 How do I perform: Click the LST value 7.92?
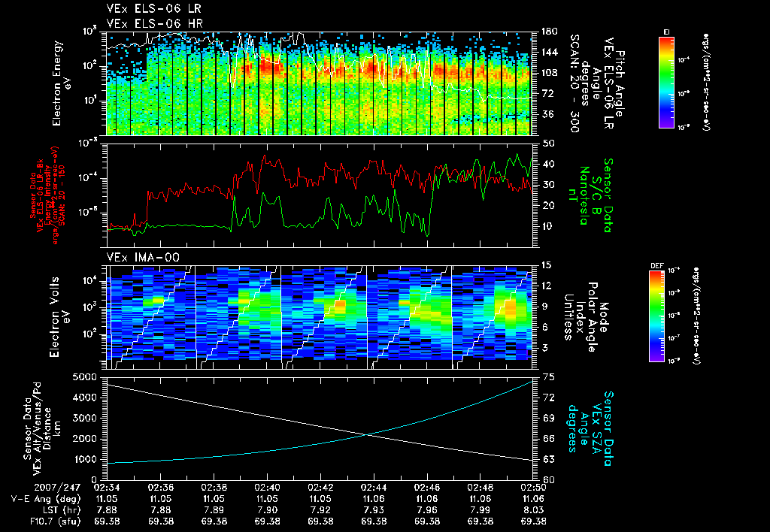pyautogui.click(x=320, y=510)
